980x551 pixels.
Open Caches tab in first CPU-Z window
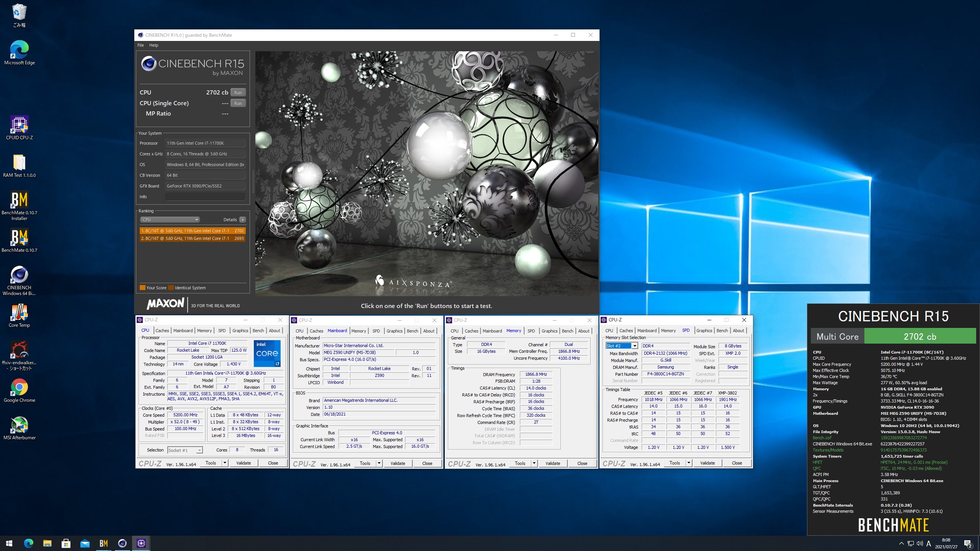point(162,331)
